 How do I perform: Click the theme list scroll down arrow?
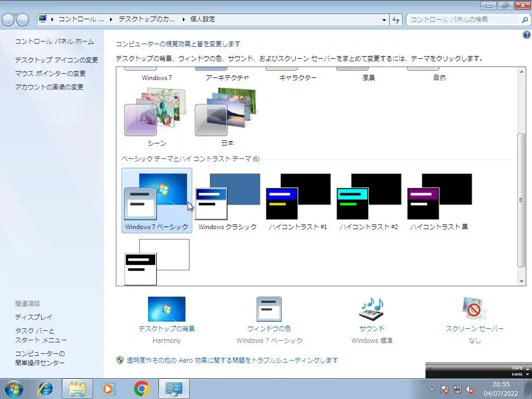[522, 281]
